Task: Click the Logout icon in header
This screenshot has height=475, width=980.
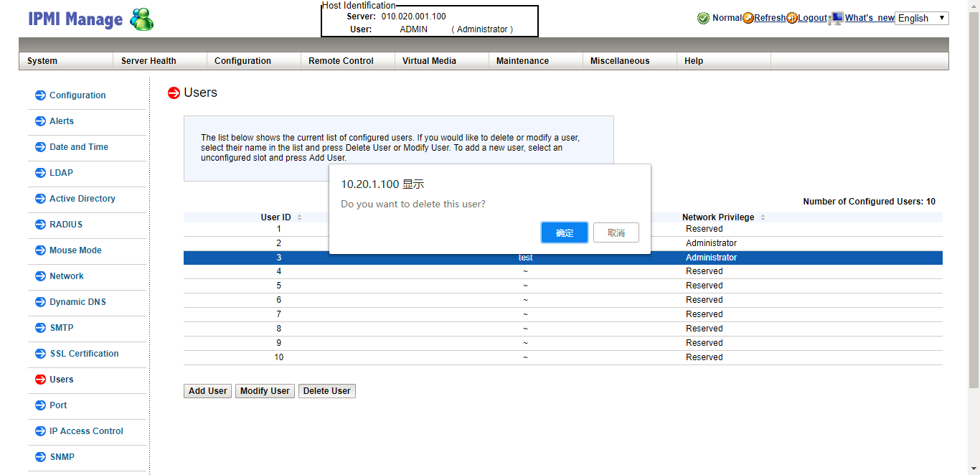Action: point(792,18)
